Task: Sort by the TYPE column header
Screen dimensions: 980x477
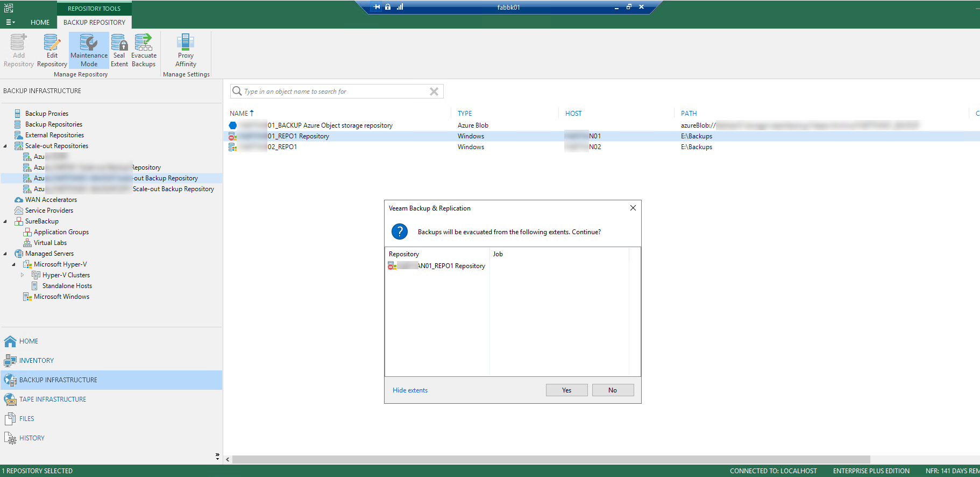Action: pos(465,114)
